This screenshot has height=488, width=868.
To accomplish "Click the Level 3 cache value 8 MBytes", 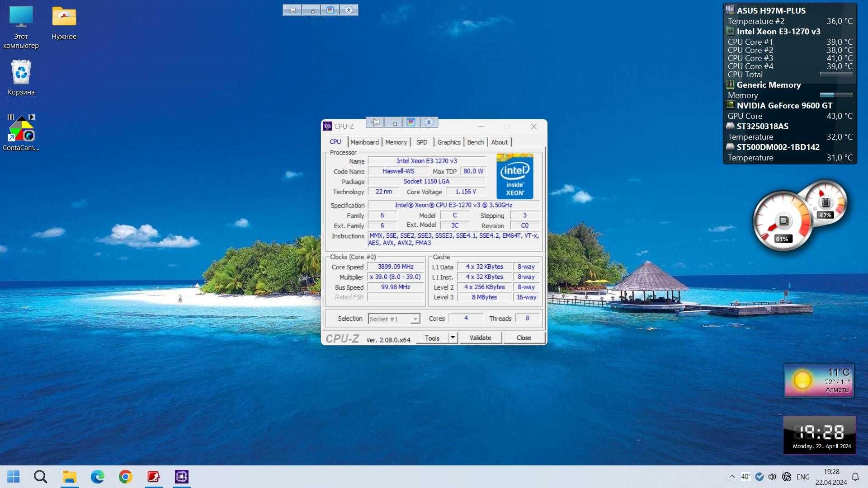I will tap(484, 297).
